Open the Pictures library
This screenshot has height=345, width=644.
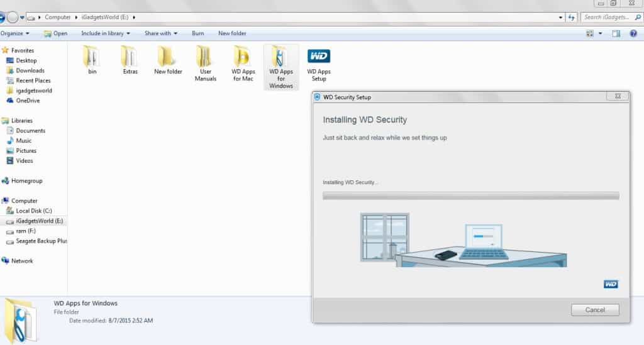tap(26, 151)
